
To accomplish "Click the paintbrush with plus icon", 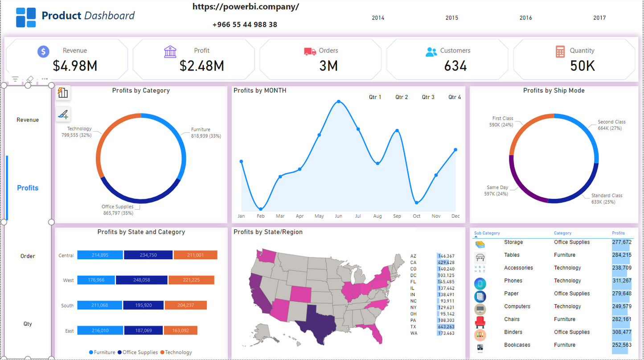I will tap(63, 115).
